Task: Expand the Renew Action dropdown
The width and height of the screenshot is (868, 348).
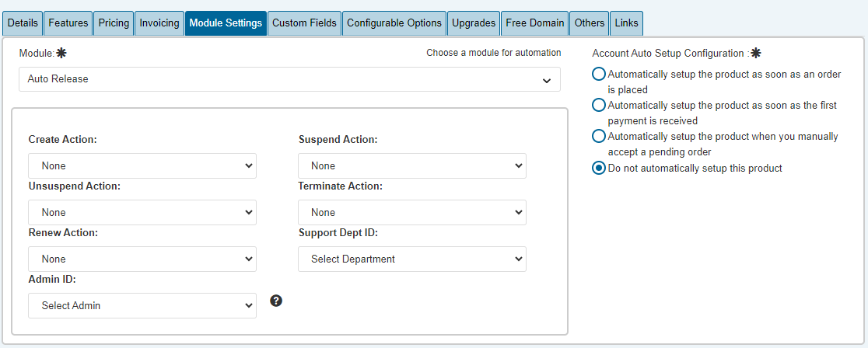Action: 142,259
